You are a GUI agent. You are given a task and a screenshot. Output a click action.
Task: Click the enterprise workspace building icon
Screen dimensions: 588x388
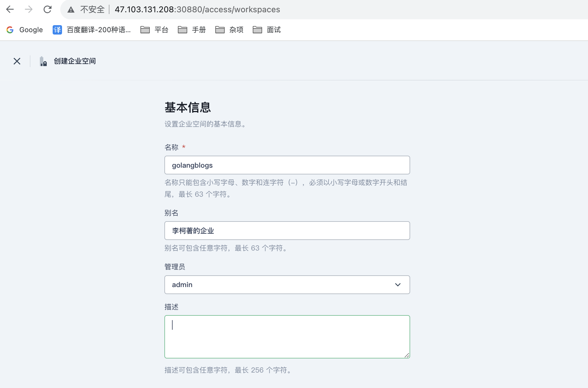pos(43,61)
